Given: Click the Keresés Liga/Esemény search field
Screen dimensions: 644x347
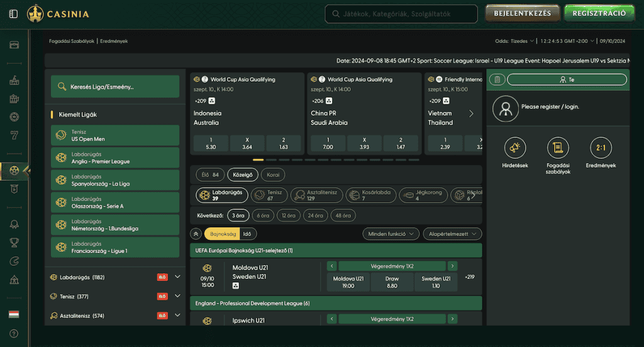Looking at the screenshot, I should click(x=115, y=87).
